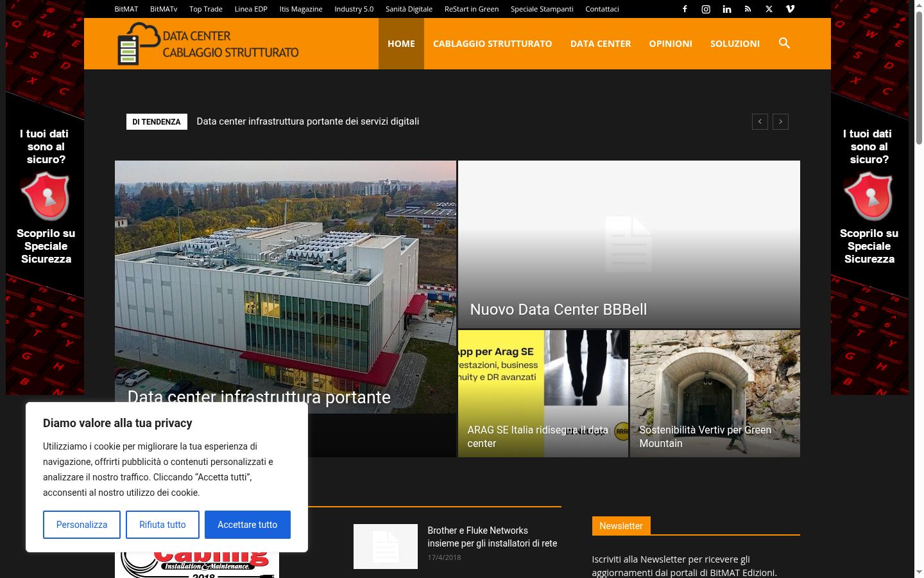Click Accettare tutto cookie button
924x578 pixels.
[248, 525]
